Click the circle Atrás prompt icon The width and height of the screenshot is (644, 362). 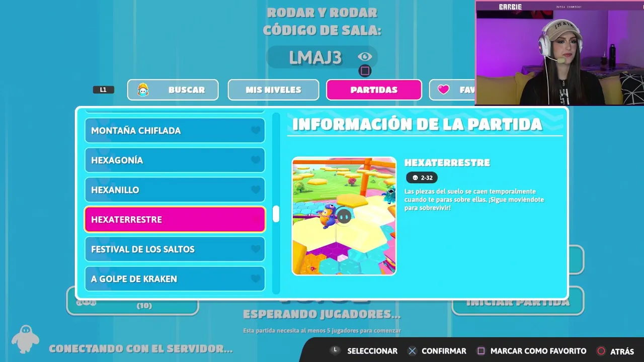click(601, 351)
